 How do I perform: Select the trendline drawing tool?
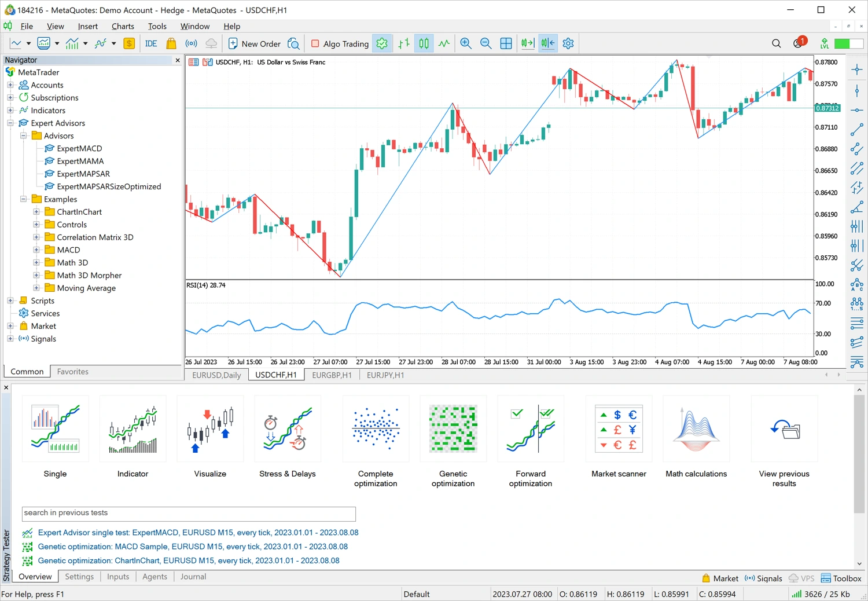click(857, 130)
